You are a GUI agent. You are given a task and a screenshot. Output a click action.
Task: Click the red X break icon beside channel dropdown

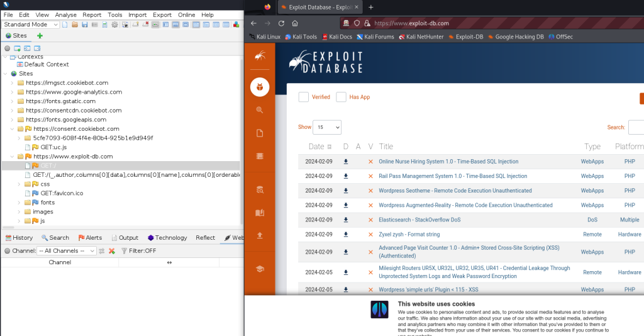click(112, 250)
